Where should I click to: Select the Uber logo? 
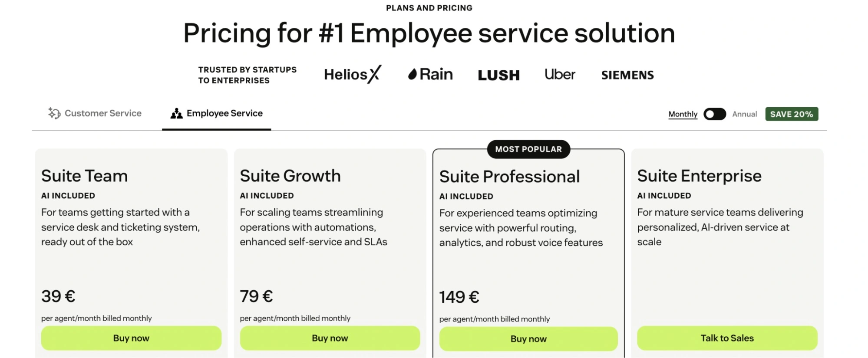(x=560, y=74)
